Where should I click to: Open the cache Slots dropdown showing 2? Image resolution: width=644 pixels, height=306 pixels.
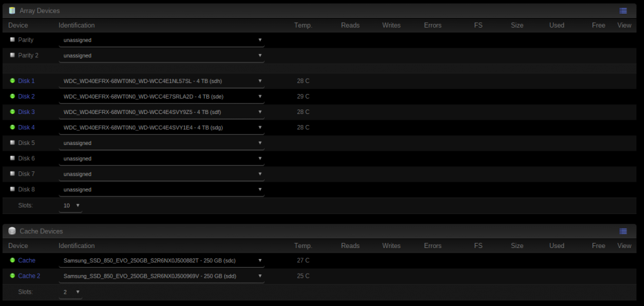coord(70,292)
